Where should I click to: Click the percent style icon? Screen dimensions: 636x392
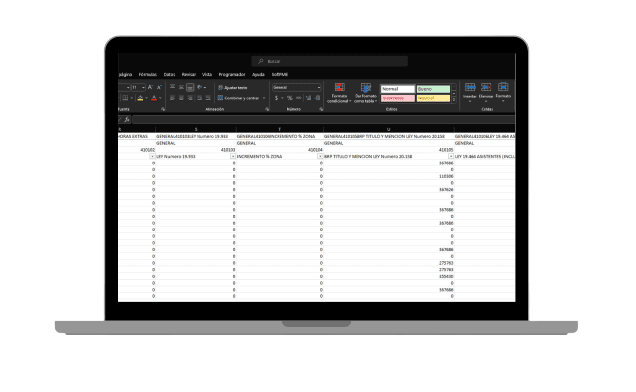pos(290,98)
